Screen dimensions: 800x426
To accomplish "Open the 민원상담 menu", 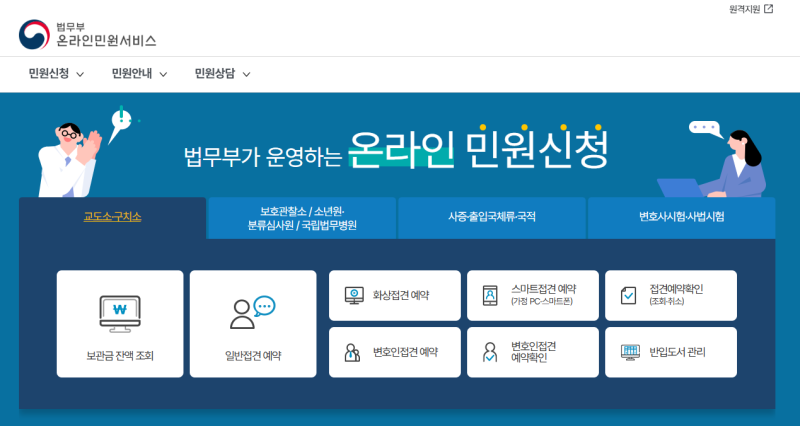I will click(222, 74).
